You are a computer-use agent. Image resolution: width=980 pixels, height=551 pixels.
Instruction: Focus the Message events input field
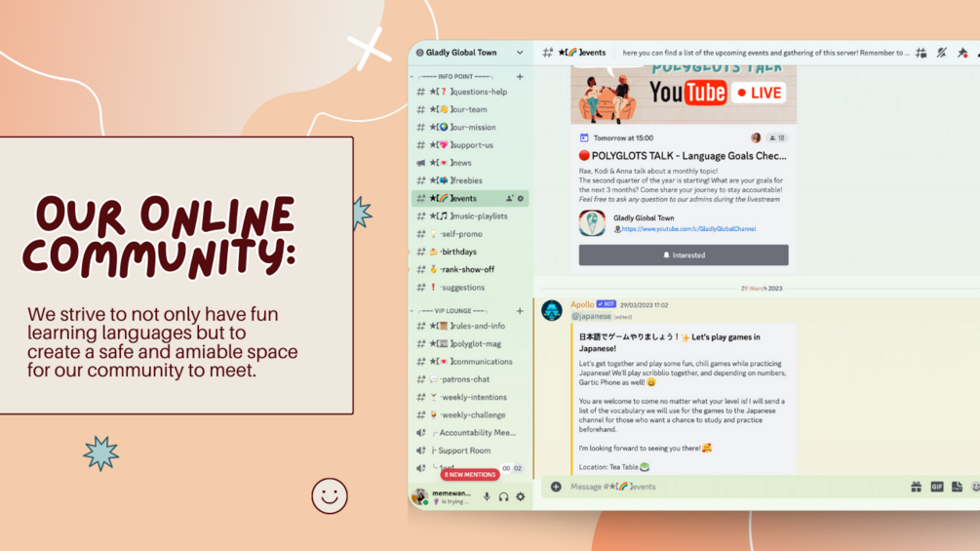pos(734,487)
